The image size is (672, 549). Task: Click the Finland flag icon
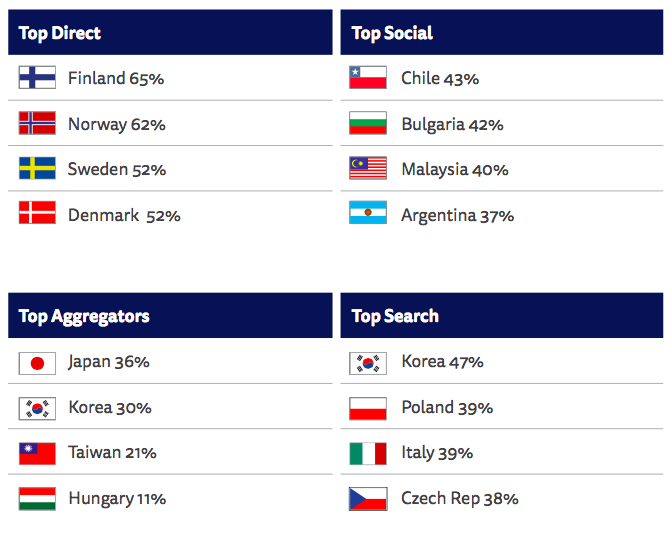(37, 77)
